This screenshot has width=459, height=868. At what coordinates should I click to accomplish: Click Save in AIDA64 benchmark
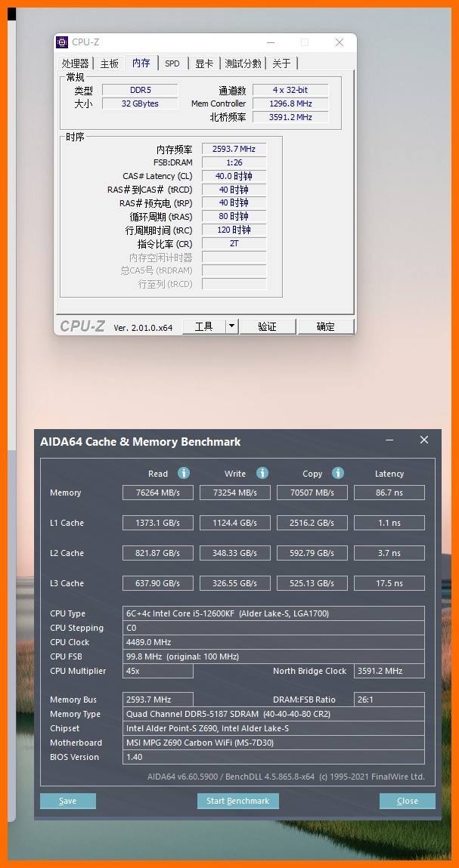click(x=67, y=801)
